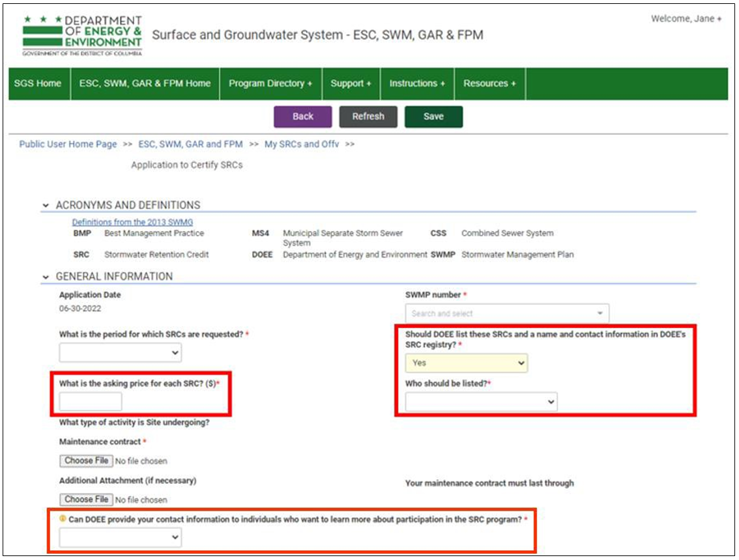Expand the Program Directory menu
Image resolution: width=739 pixels, height=560 pixels.
point(270,83)
